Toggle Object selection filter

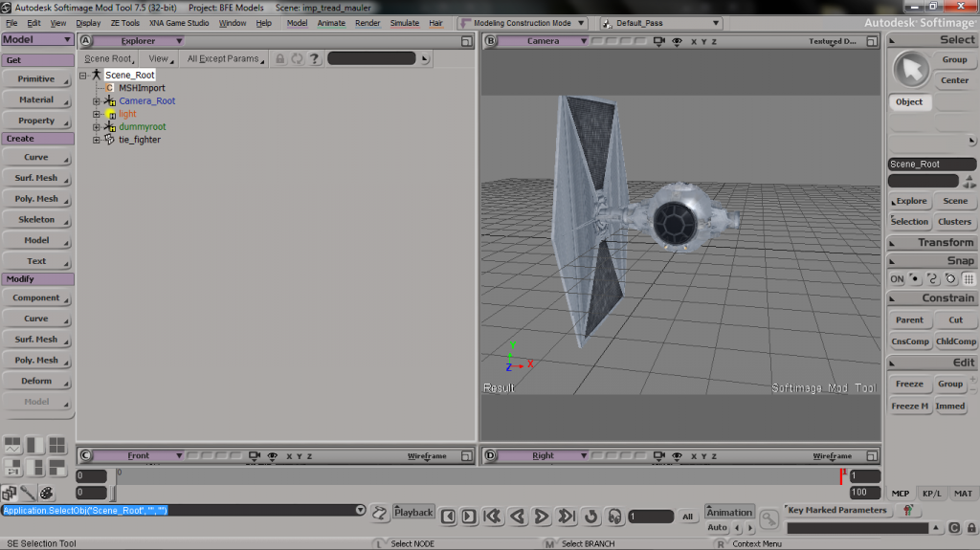tap(909, 102)
